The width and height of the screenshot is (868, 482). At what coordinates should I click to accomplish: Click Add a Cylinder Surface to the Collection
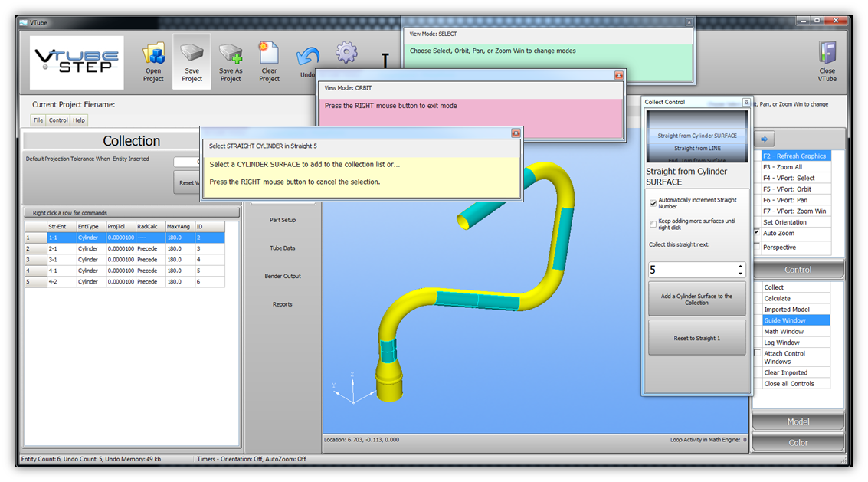point(696,299)
